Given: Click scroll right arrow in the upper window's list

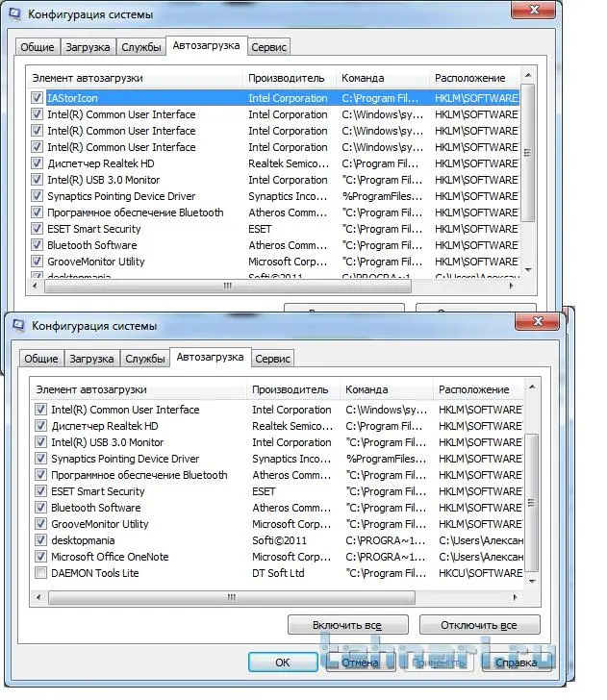Looking at the screenshot, I should (x=512, y=286).
